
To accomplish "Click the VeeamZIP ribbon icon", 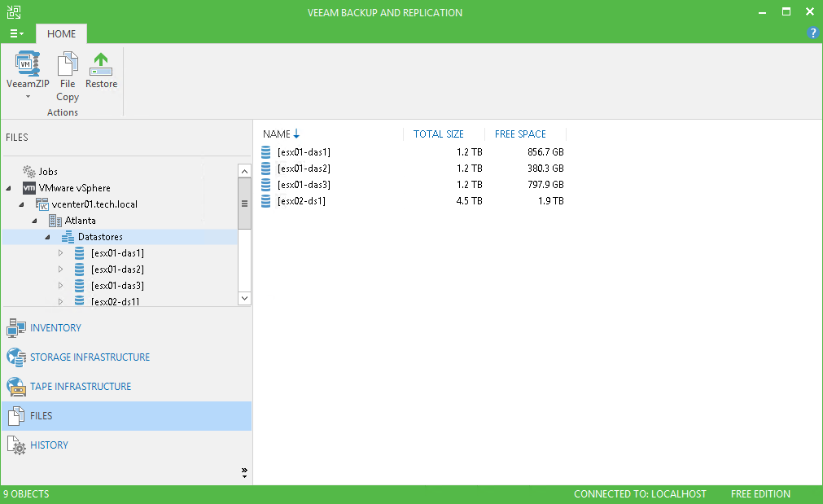I will [28, 64].
